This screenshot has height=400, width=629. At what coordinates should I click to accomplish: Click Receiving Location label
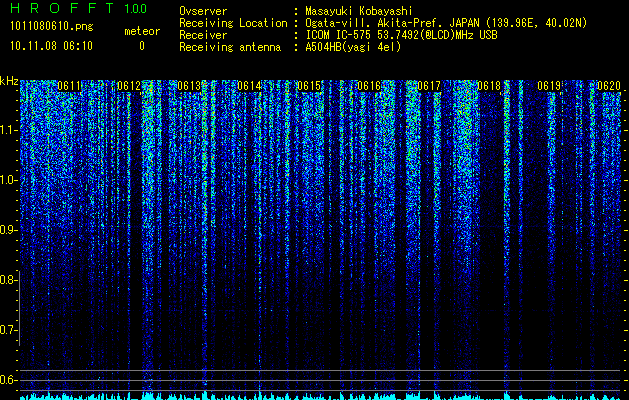233,23
